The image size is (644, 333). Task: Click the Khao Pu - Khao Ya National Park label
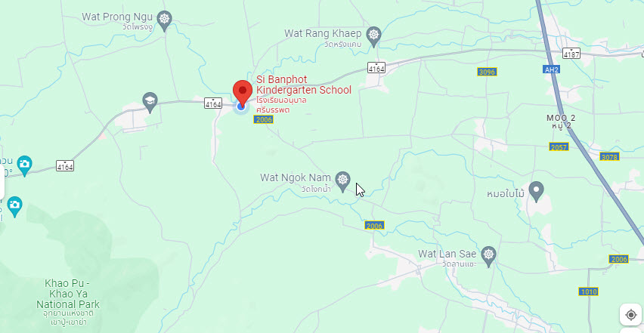click(68, 294)
